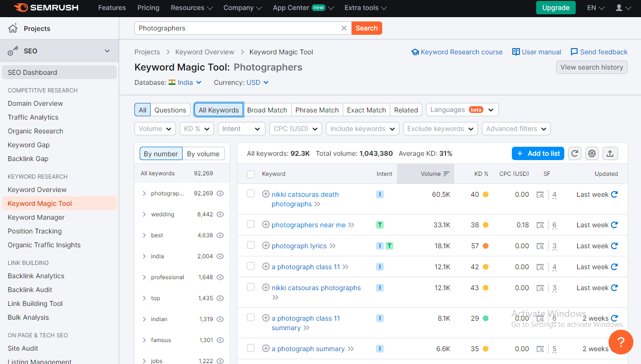Open the EN language menu
Viewport: 641px width, 364px height.
point(596,8)
